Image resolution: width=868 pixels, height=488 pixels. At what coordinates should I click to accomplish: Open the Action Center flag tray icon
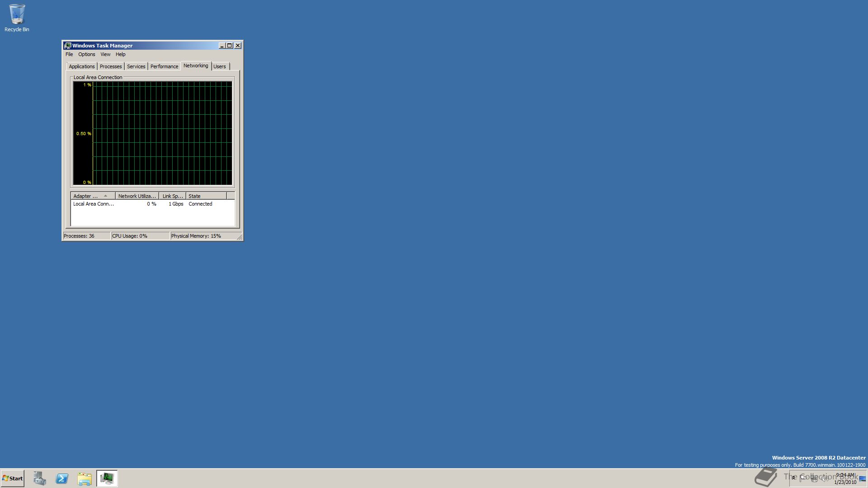pyautogui.click(x=803, y=478)
